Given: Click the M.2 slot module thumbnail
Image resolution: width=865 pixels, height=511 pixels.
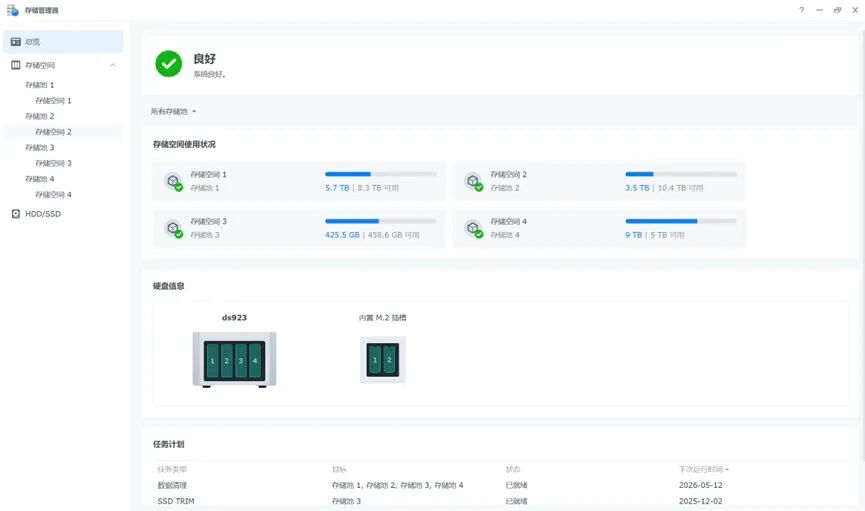Looking at the screenshot, I should [x=383, y=360].
